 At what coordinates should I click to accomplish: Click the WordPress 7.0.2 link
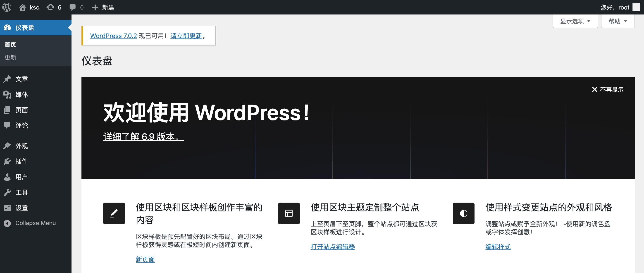(x=114, y=36)
